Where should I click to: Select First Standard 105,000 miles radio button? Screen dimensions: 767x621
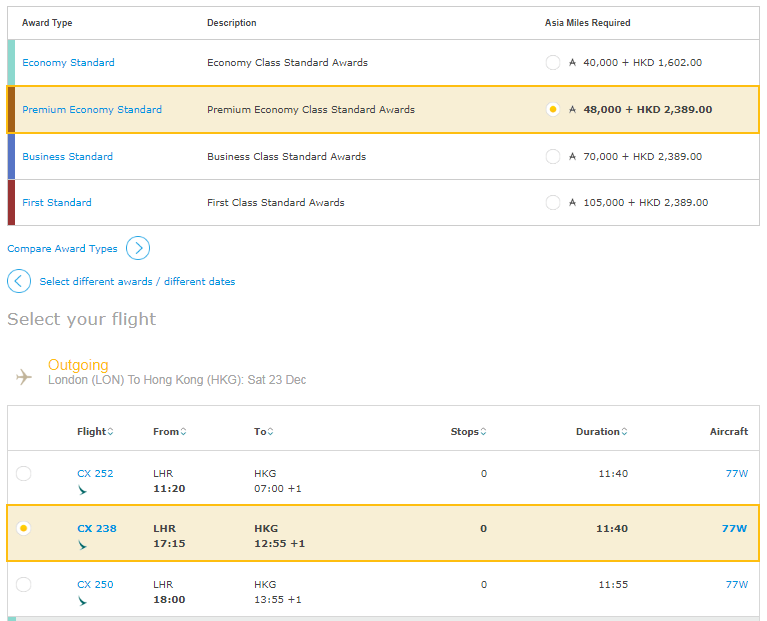553,203
